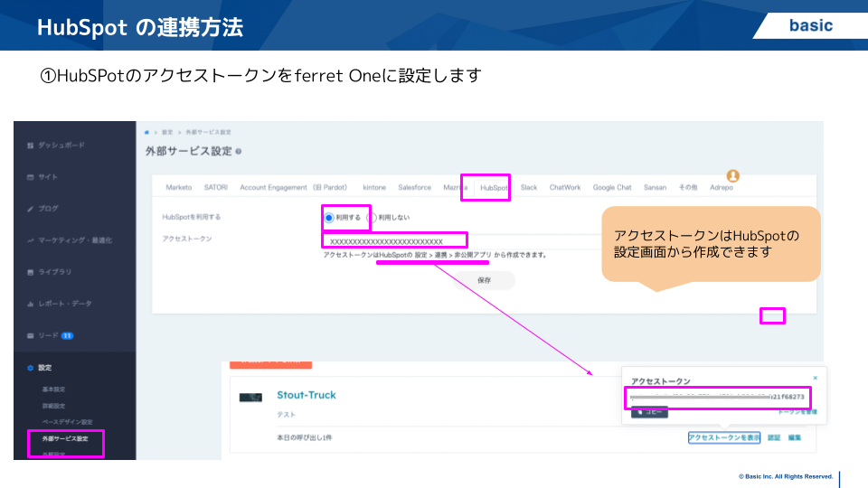868x488 pixels.
Task: Switch to the ChatWork tab
Action: 565,188
